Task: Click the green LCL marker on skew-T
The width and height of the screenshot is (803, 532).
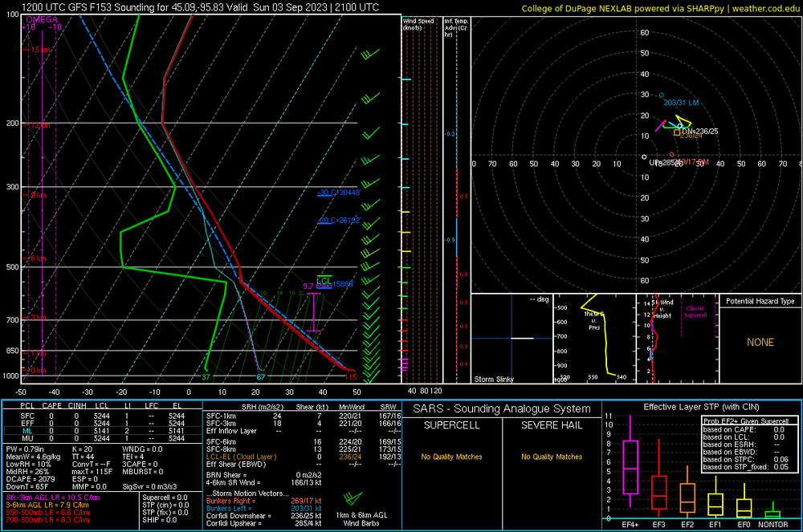Action: click(324, 279)
